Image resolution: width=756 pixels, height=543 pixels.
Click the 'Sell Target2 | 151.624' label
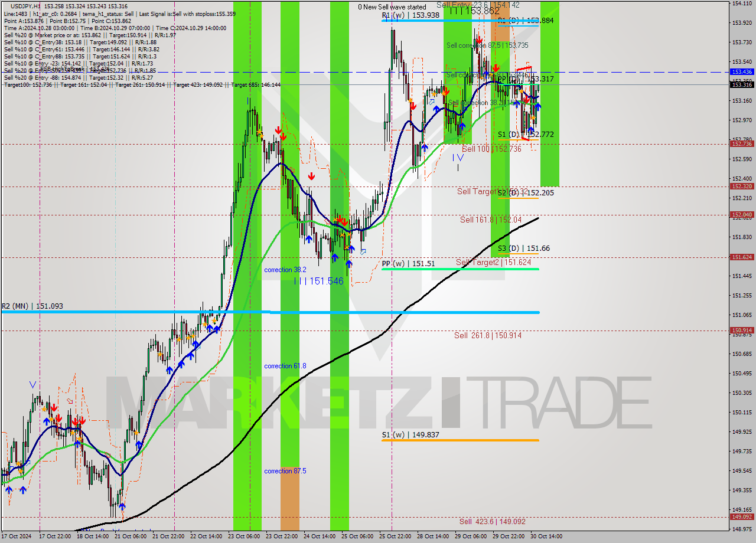point(493,262)
